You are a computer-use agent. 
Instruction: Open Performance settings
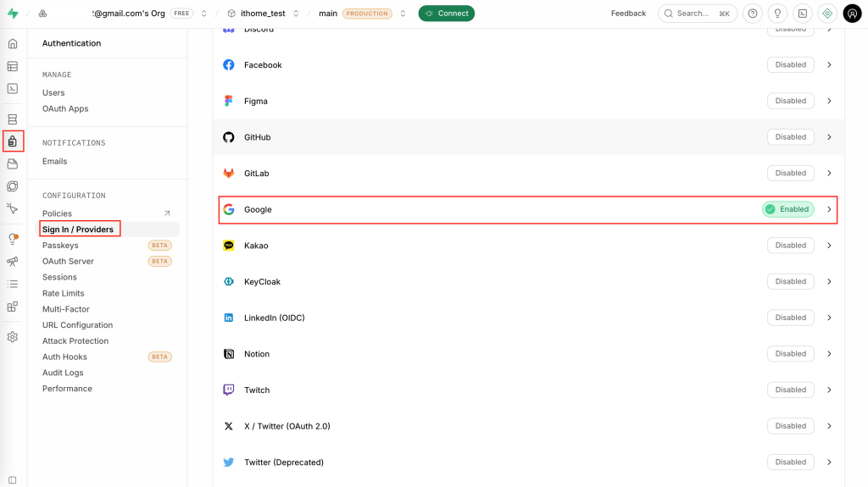click(68, 389)
